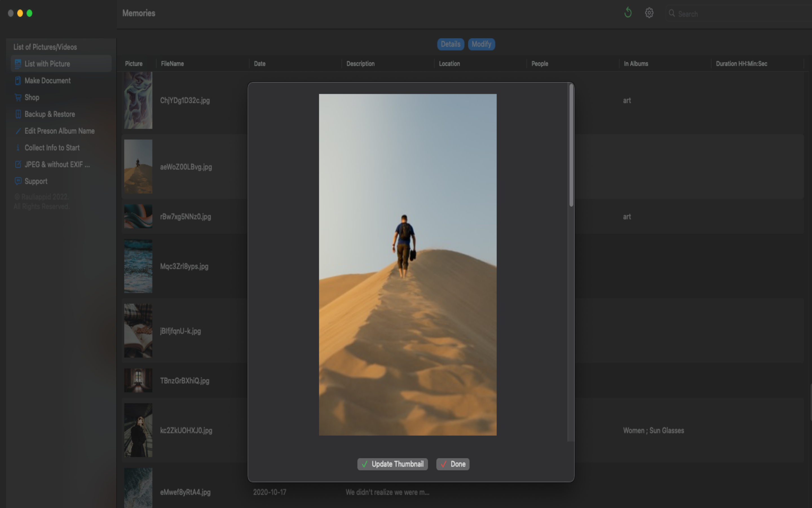Select the TBnzGrBXhiQ.jpg thumbnail
The height and width of the screenshot is (508, 812).
tap(138, 380)
